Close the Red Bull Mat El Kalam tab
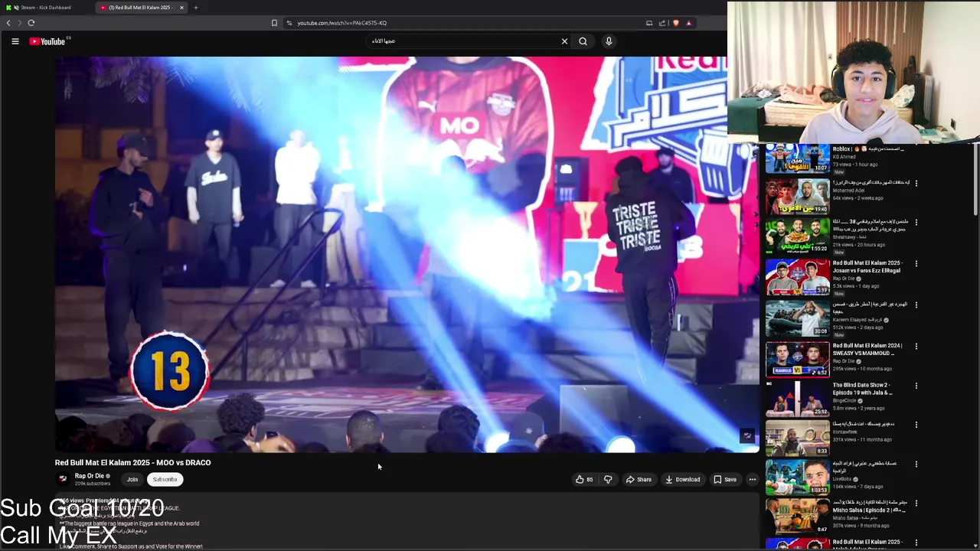 [x=181, y=8]
